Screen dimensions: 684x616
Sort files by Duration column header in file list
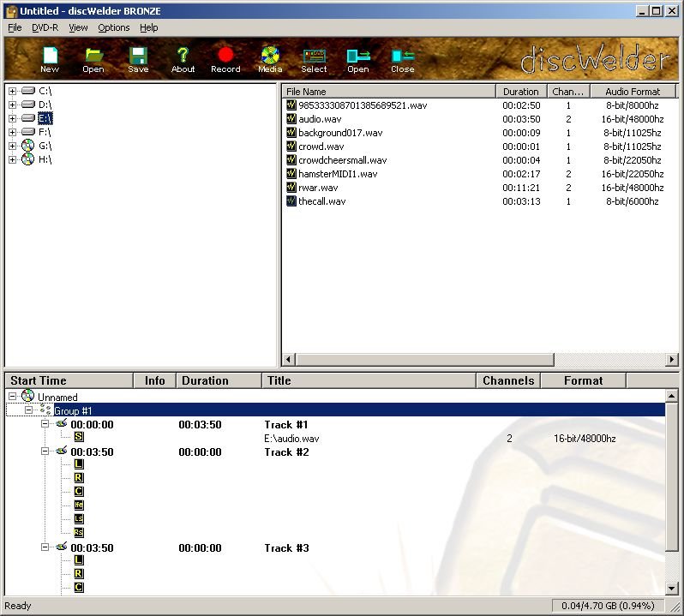(521, 92)
